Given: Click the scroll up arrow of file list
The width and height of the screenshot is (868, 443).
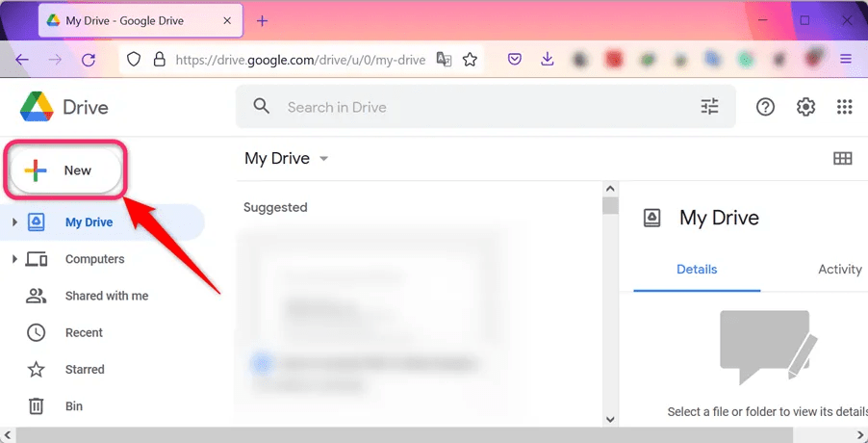Looking at the screenshot, I should (x=610, y=189).
